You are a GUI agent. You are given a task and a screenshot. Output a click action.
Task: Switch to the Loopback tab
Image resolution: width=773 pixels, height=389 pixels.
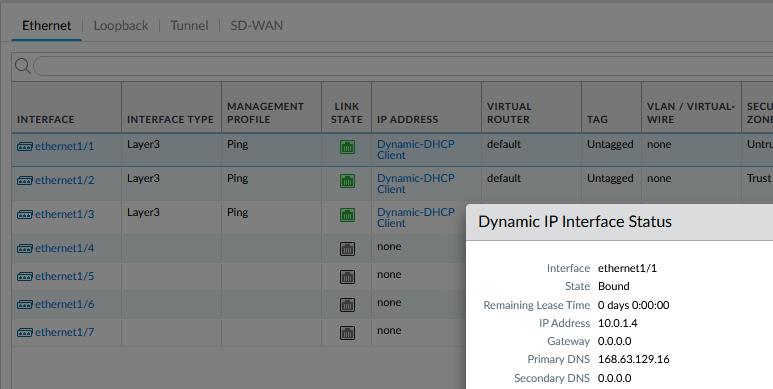121,26
